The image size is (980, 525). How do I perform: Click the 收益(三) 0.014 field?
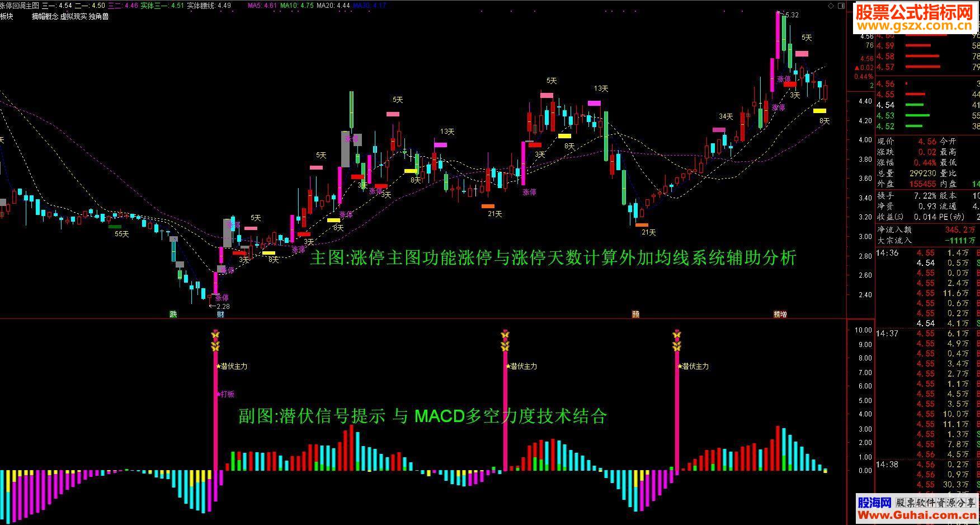click(x=906, y=217)
